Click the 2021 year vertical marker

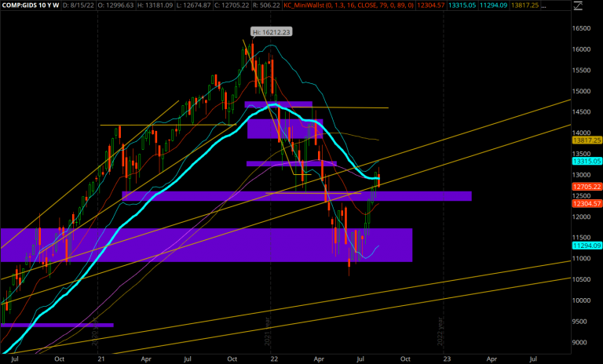pos(268,329)
